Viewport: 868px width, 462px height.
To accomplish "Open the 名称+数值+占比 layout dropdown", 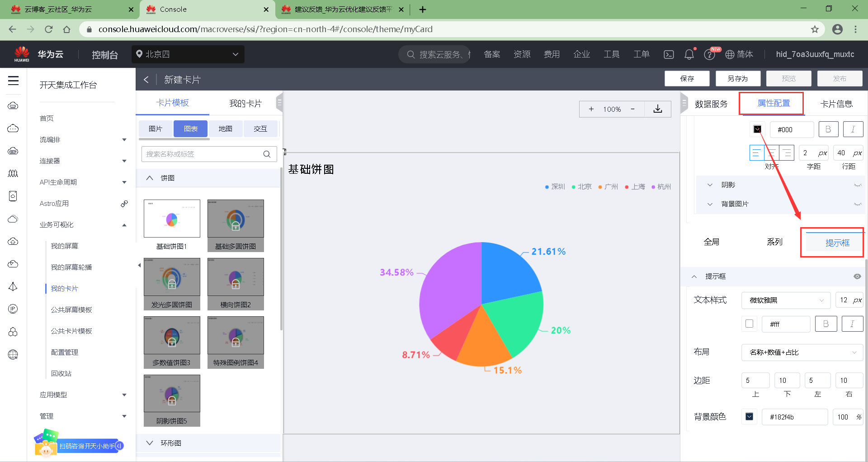I will (x=802, y=352).
